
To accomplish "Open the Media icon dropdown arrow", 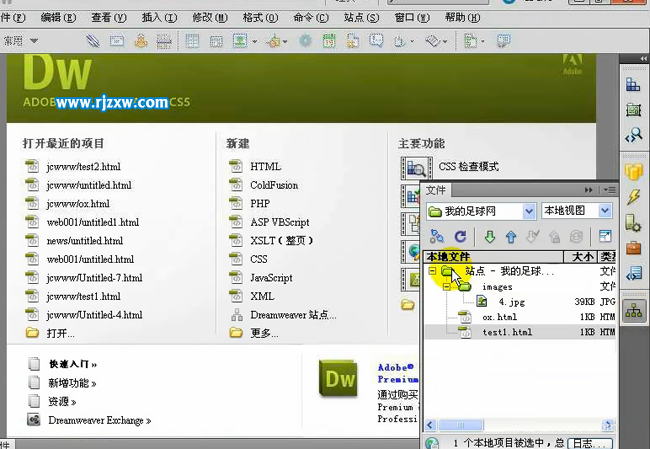I will (285, 41).
